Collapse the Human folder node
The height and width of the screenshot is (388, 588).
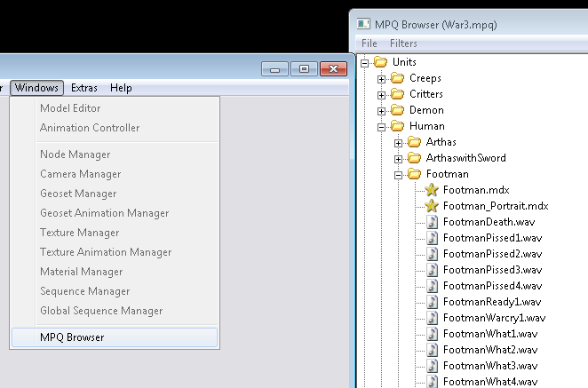381,127
